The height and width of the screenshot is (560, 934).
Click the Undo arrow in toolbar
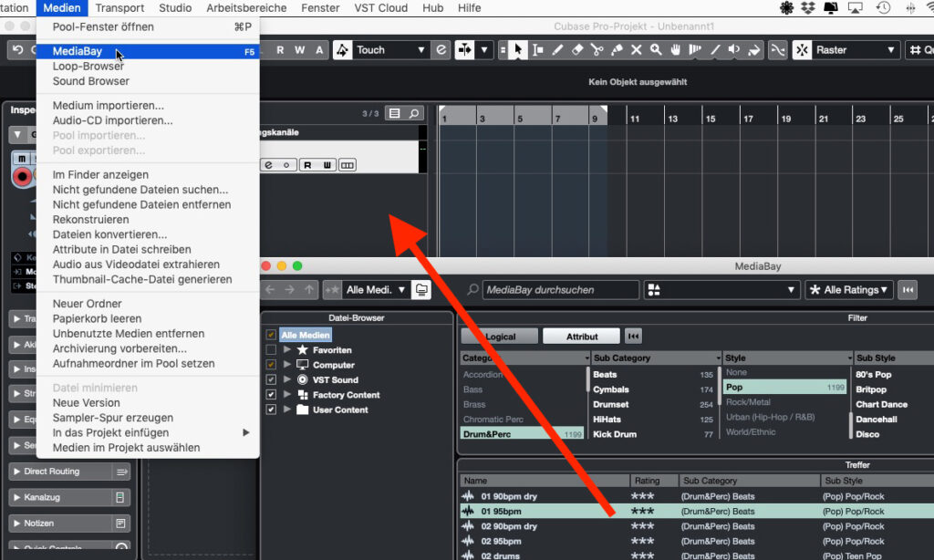18,50
